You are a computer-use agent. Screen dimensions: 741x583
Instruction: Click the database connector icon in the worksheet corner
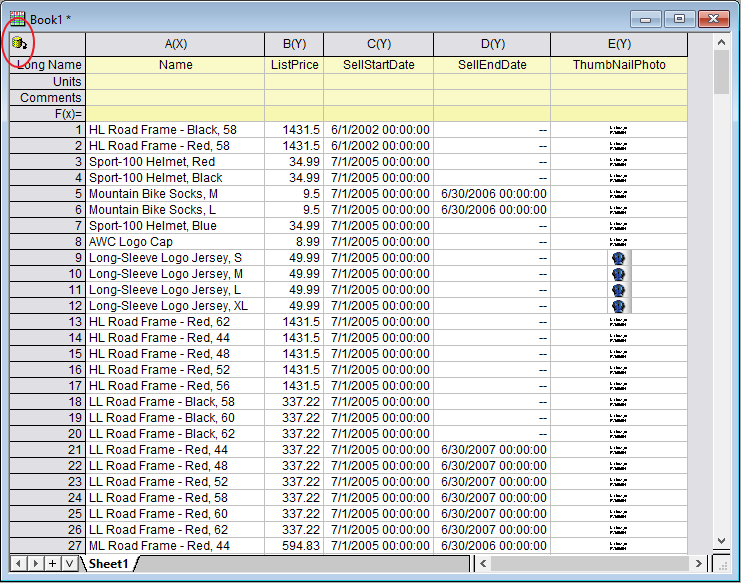[18, 43]
